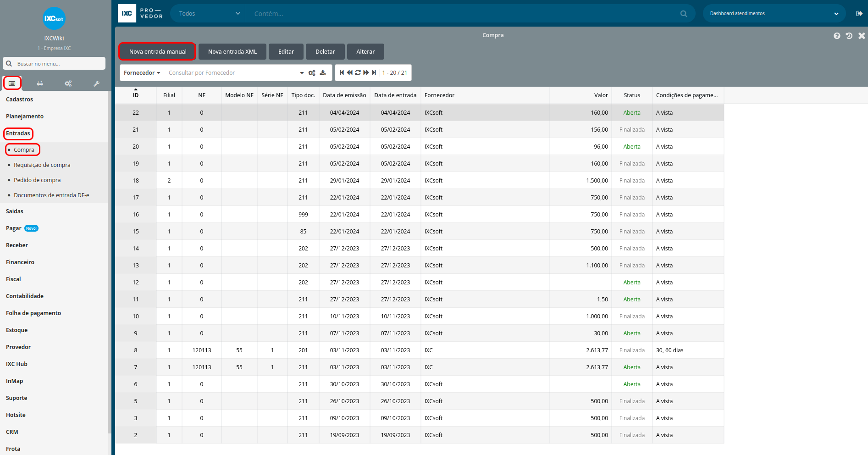Sort by Data de emissão column
This screenshot has width=868, height=455.
[x=344, y=95]
